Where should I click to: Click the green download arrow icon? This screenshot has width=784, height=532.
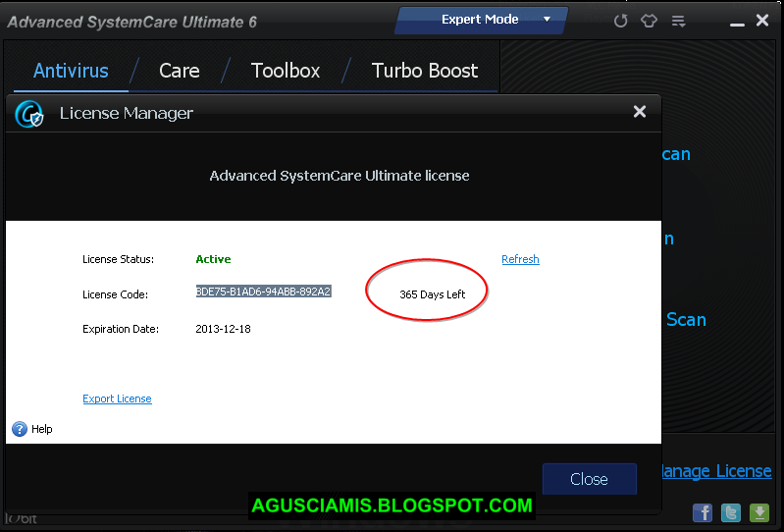click(x=759, y=512)
